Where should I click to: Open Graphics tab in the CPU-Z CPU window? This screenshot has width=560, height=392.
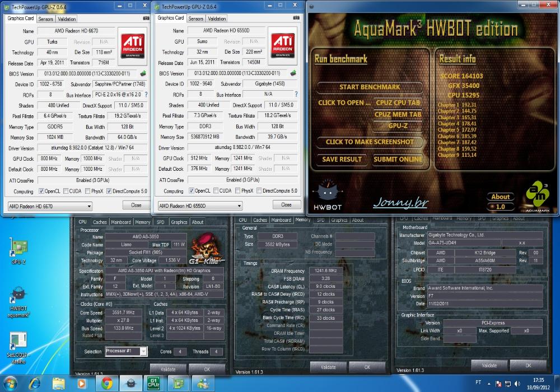click(179, 222)
